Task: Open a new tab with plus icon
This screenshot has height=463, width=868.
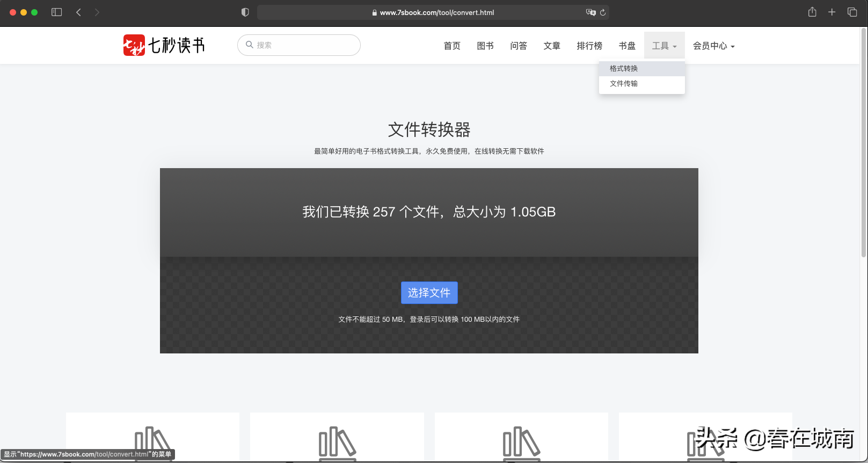Action: point(831,12)
